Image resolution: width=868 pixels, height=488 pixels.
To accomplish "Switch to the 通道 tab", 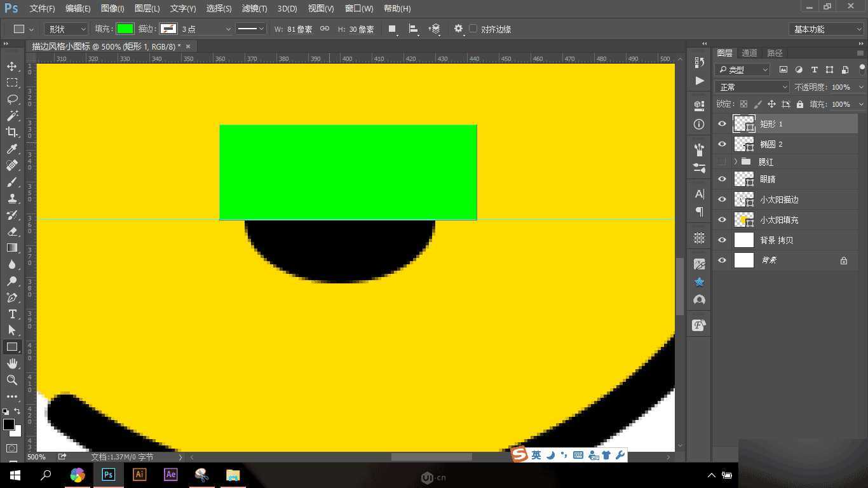I will coord(749,53).
